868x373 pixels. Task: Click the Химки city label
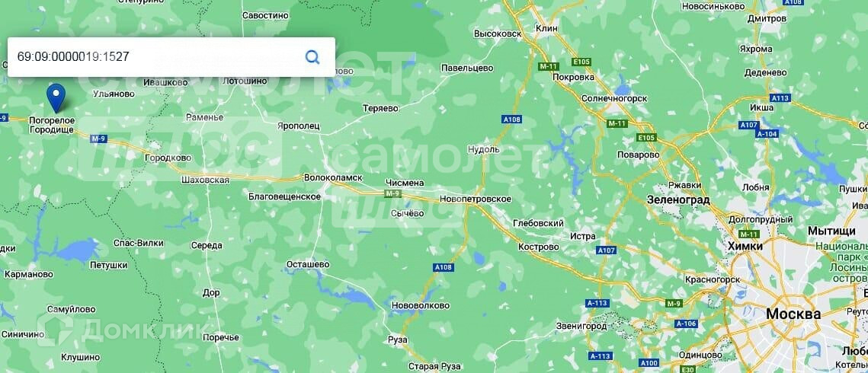[x=745, y=246]
